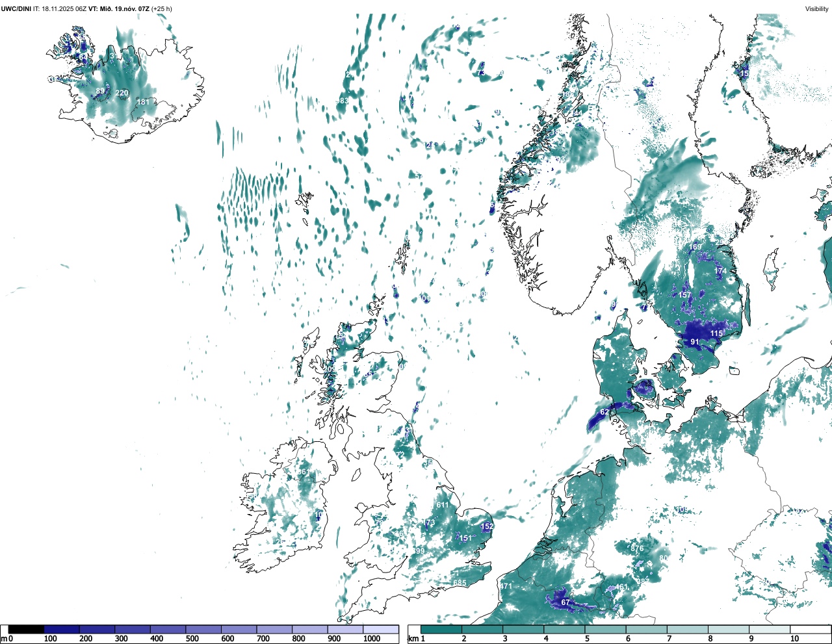
Task: Click the 'km 1' label on kilometre legend
Action: (x=416, y=639)
